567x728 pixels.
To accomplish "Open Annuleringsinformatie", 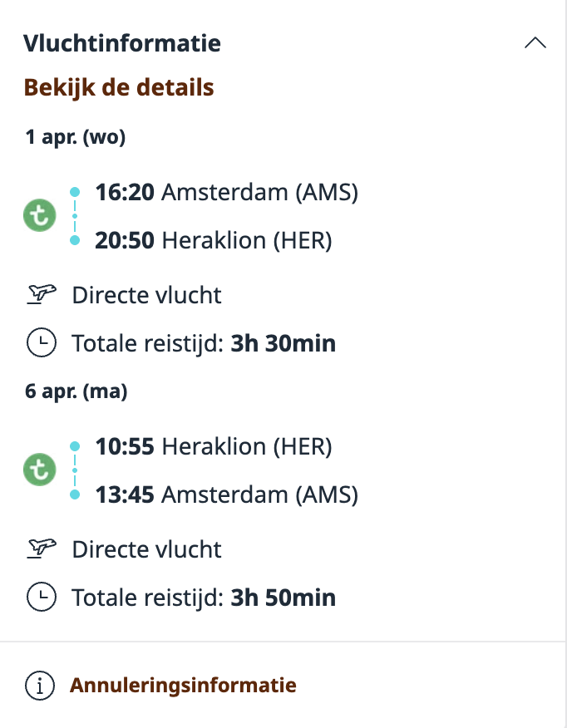I will coord(183,685).
